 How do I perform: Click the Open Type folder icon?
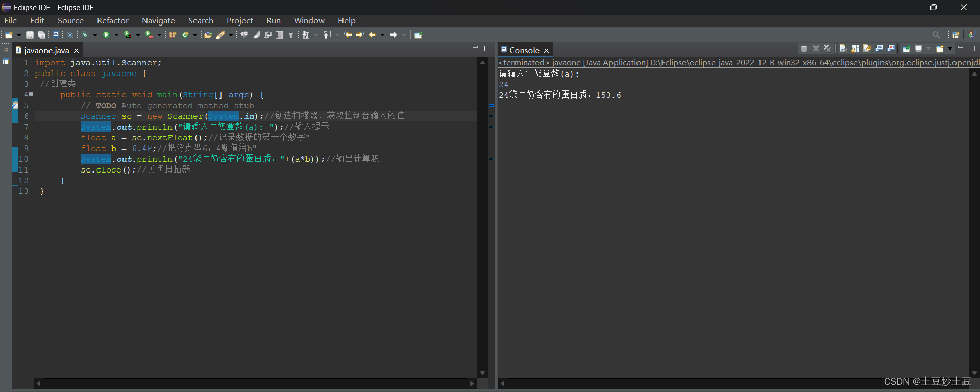(x=208, y=35)
